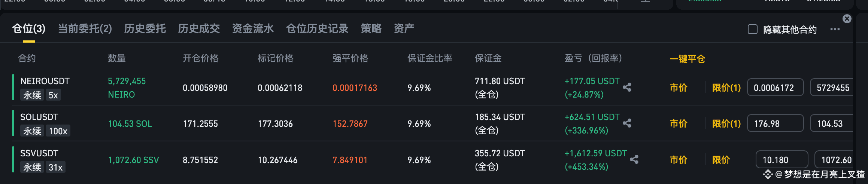This screenshot has width=868, height=184.
Task: Switch to the 当前委托(2) tab
Action: pos(85,29)
